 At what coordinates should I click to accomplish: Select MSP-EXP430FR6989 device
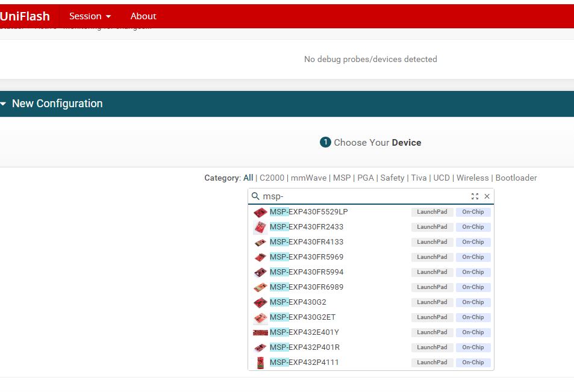371,287
